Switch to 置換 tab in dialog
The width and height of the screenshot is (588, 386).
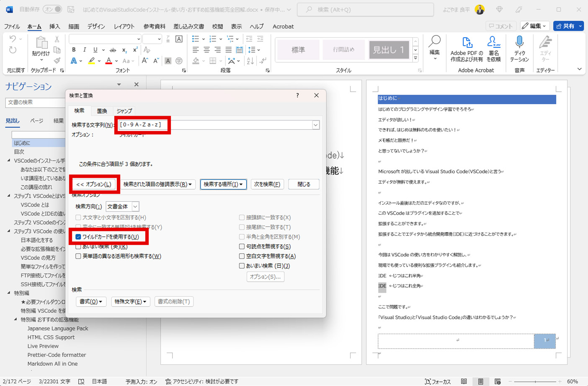point(102,111)
